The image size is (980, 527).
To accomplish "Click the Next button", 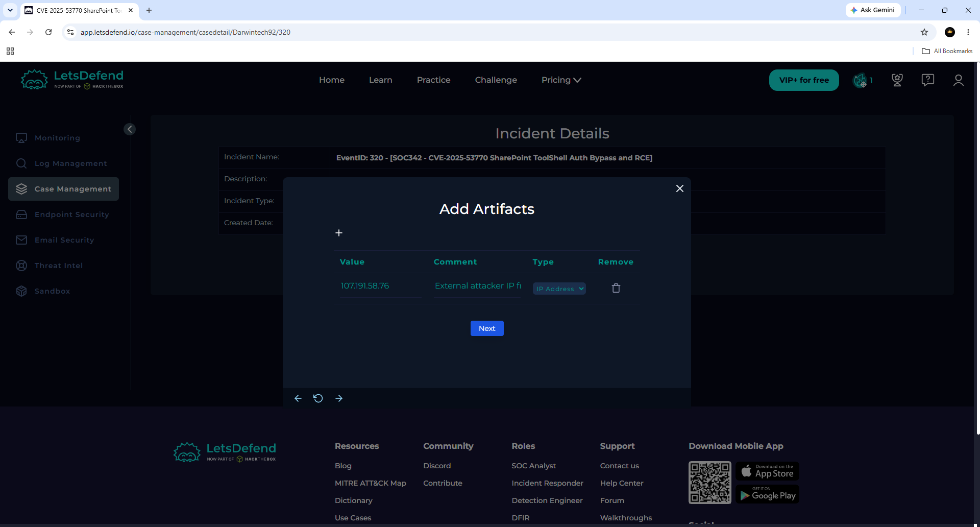I will (x=487, y=328).
